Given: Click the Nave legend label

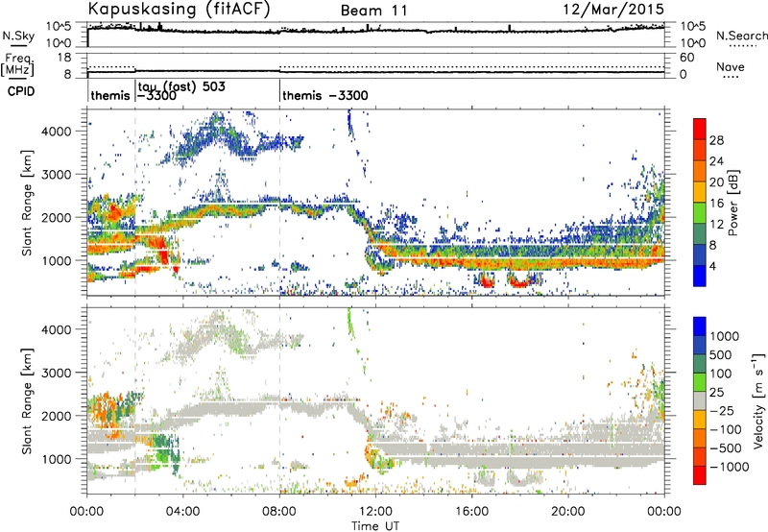Looking at the screenshot, I should (x=731, y=66).
